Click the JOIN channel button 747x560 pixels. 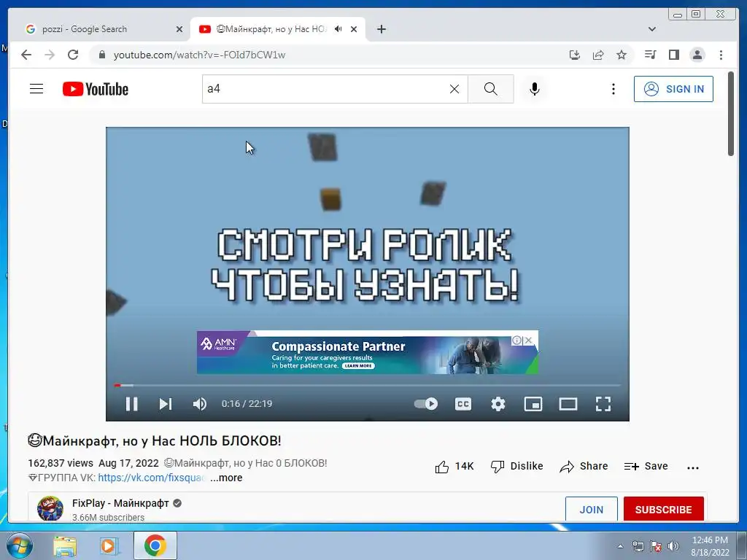coord(591,510)
